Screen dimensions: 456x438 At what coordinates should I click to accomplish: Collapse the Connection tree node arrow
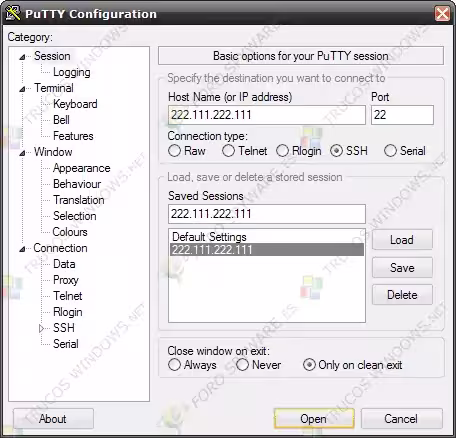coord(22,249)
